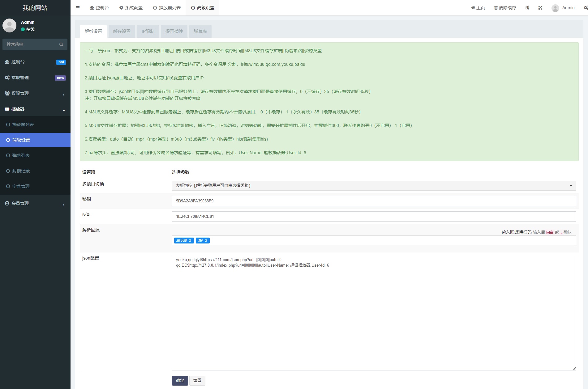The image size is (588, 389).
Task: Open the 多接口切换 dropdown
Action: [374, 186]
